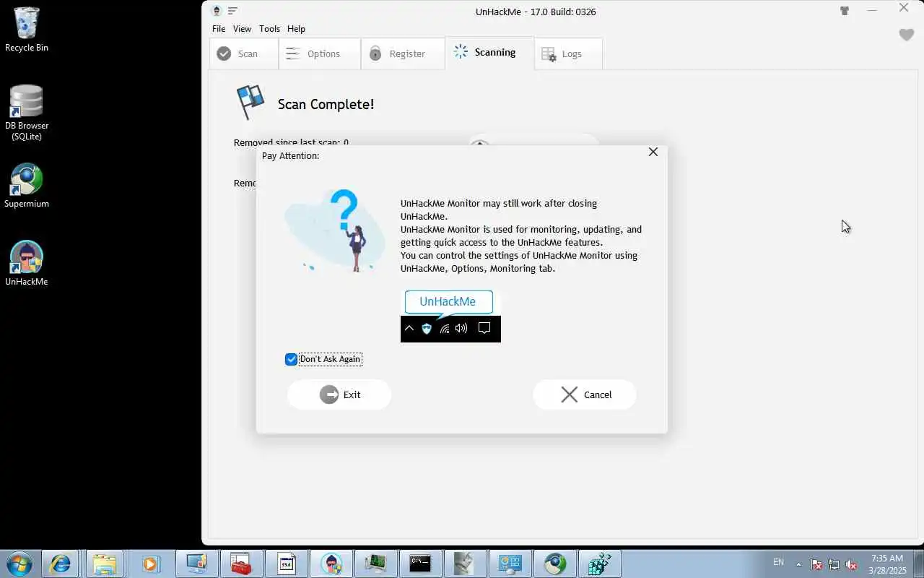Click the UnHackMe speech bubble in dialog image
Viewport: 924px width, 578px height.
click(448, 302)
